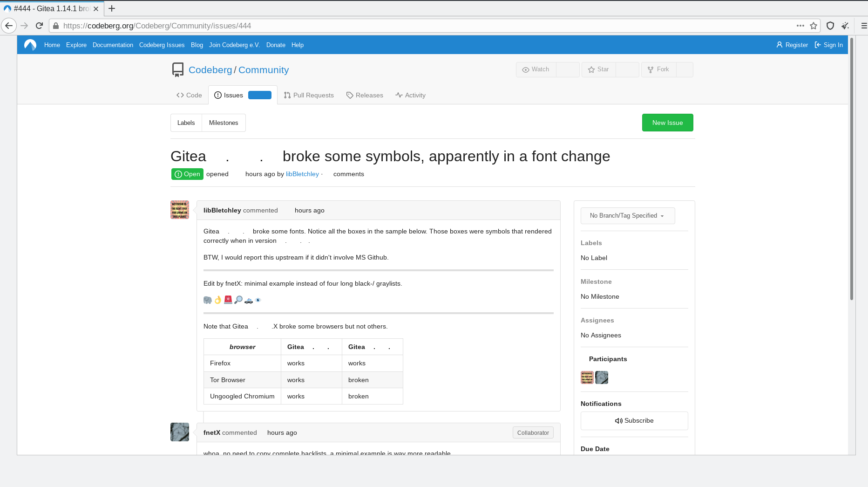Open the Blog link
This screenshot has height=487, width=868.
pyautogui.click(x=197, y=45)
